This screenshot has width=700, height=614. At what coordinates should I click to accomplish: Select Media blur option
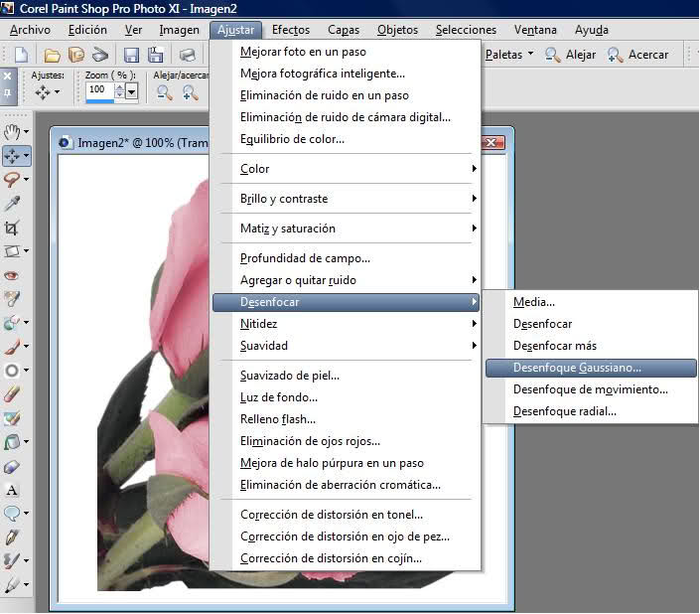[x=591, y=302]
